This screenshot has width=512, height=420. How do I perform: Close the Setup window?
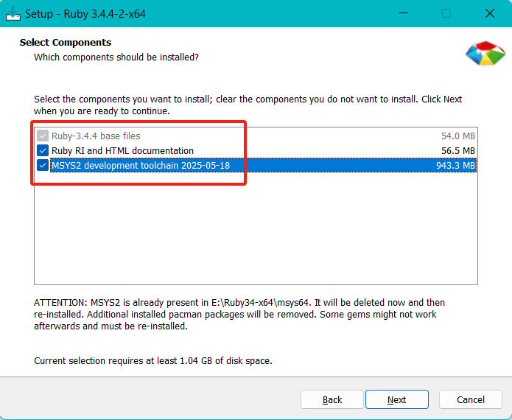[x=490, y=13]
